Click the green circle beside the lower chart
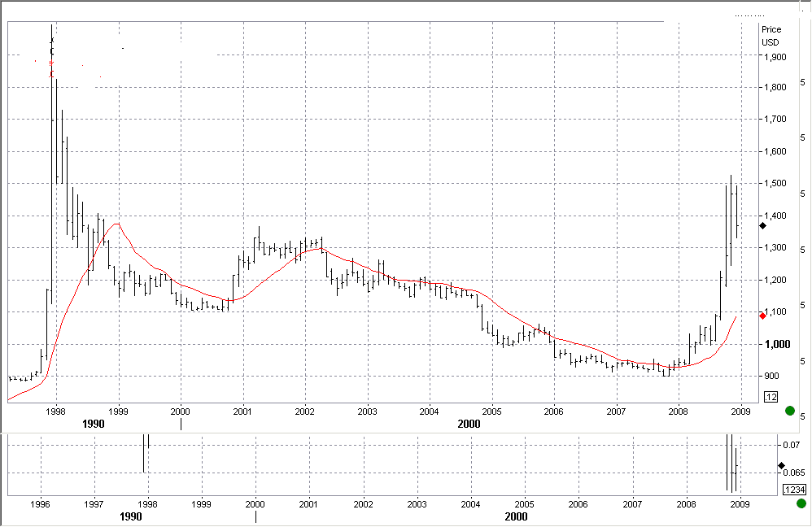The width and height of the screenshot is (812, 527). tap(801, 503)
